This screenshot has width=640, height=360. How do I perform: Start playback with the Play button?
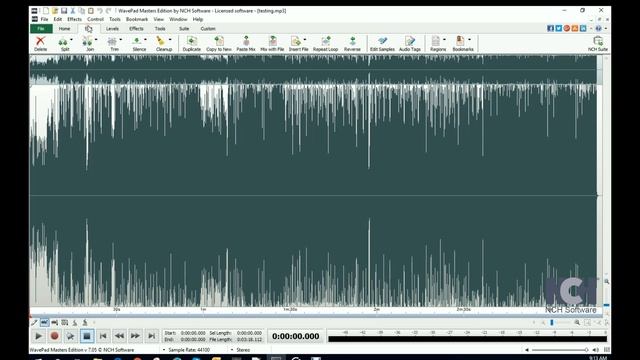(x=38, y=336)
